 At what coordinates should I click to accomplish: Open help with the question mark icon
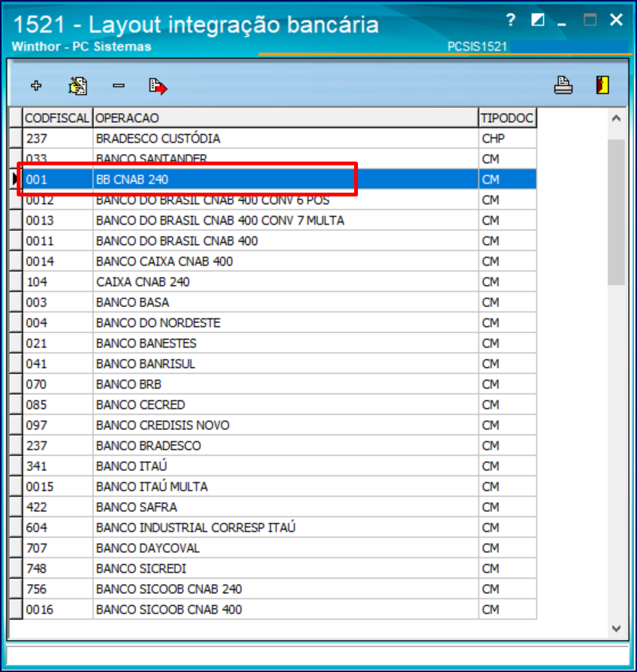click(511, 19)
